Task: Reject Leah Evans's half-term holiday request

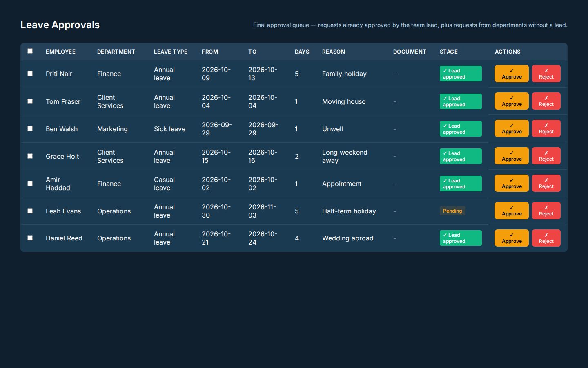Action: point(546,211)
